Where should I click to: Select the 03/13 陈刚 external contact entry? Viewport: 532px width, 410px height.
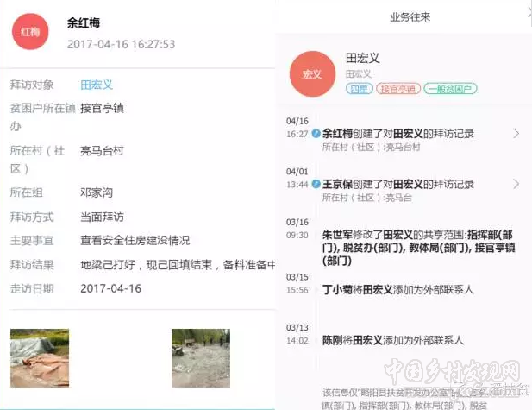(397, 340)
